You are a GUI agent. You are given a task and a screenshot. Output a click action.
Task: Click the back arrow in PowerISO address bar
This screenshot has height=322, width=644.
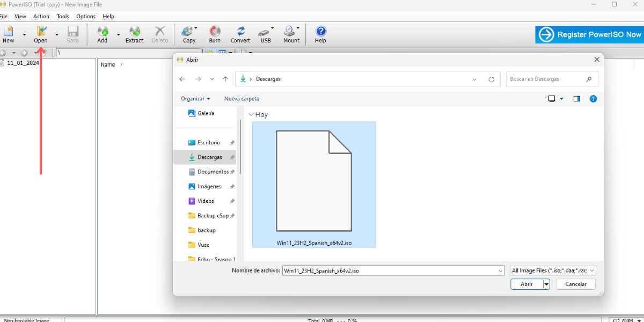(x=3, y=53)
